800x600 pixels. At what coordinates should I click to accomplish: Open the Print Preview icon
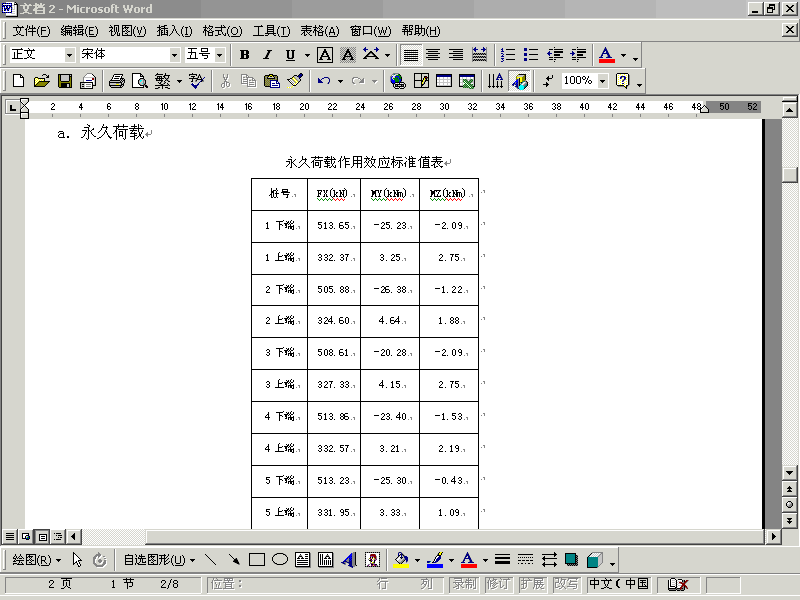click(139, 81)
